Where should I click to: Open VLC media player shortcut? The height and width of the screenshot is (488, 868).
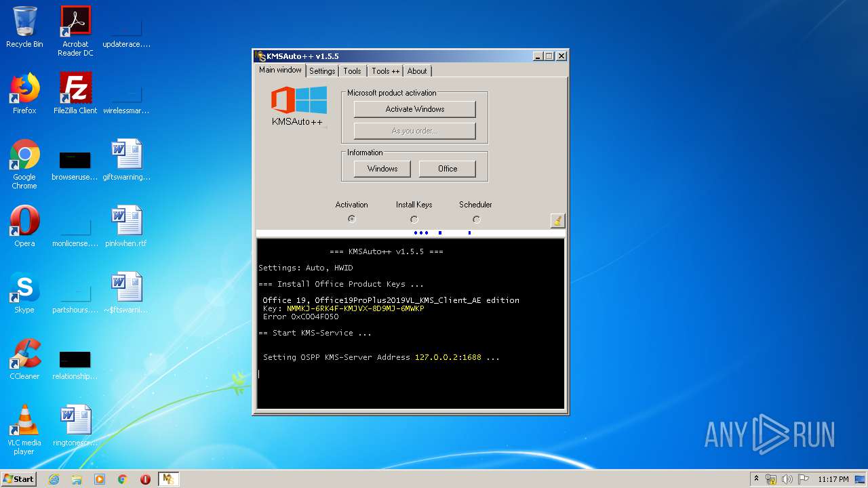click(24, 430)
